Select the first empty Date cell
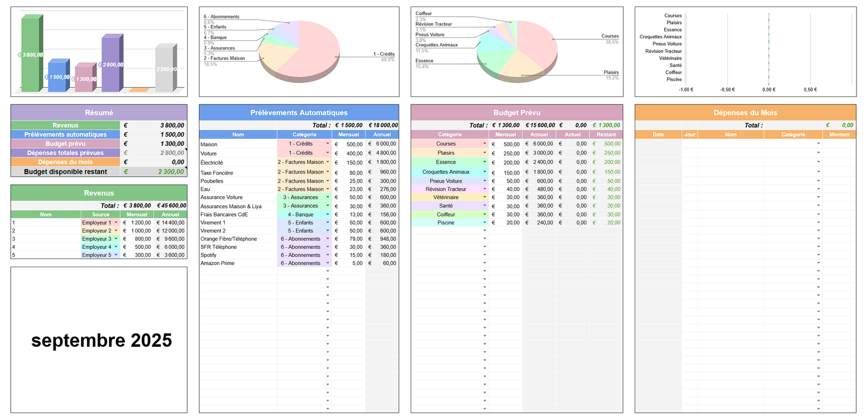868x420 pixels. pos(658,144)
